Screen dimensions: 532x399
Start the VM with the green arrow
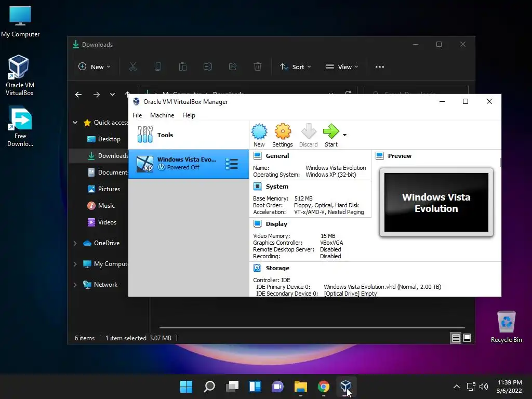pyautogui.click(x=331, y=135)
